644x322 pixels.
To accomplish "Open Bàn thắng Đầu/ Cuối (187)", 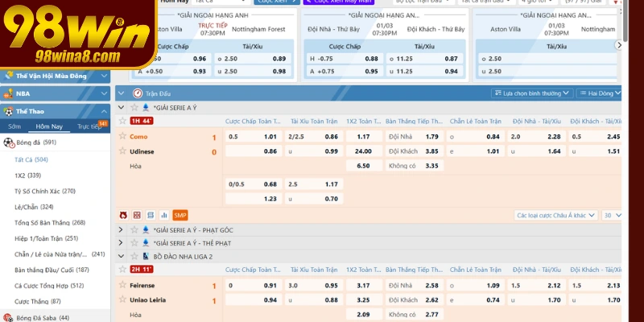I will tap(52, 270).
